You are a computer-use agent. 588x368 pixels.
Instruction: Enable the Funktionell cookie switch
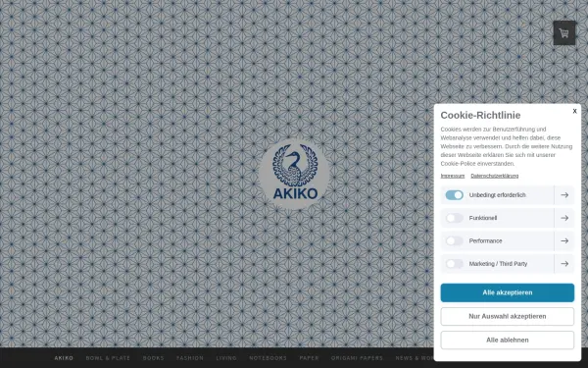(454, 218)
